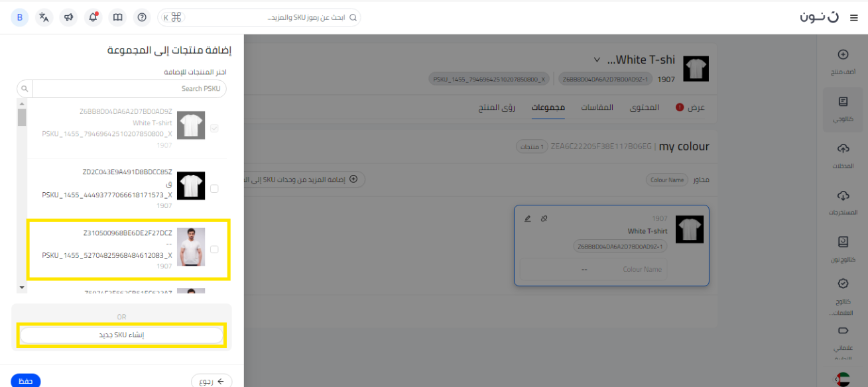Image resolution: width=868 pixels, height=387 pixels.
Task: Click the edit pencil icon on product card
Action: [x=528, y=218]
